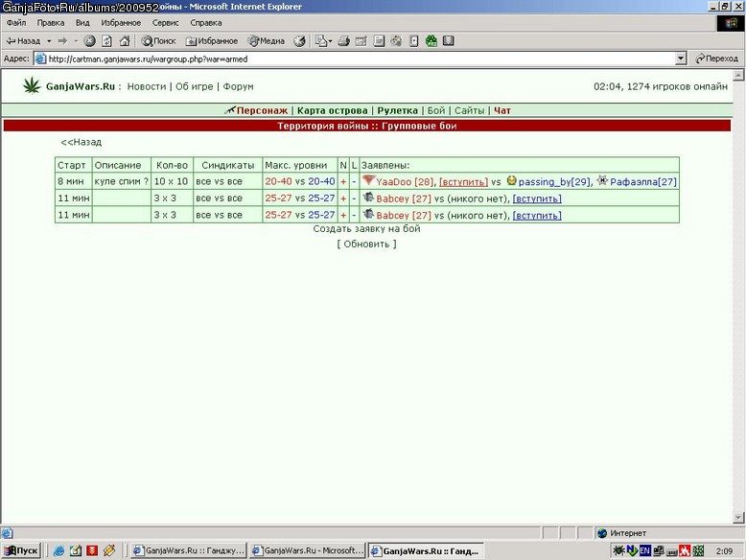Expand the address bar URL dropdown
This screenshot has width=746, height=560.
tap(681, 58)
